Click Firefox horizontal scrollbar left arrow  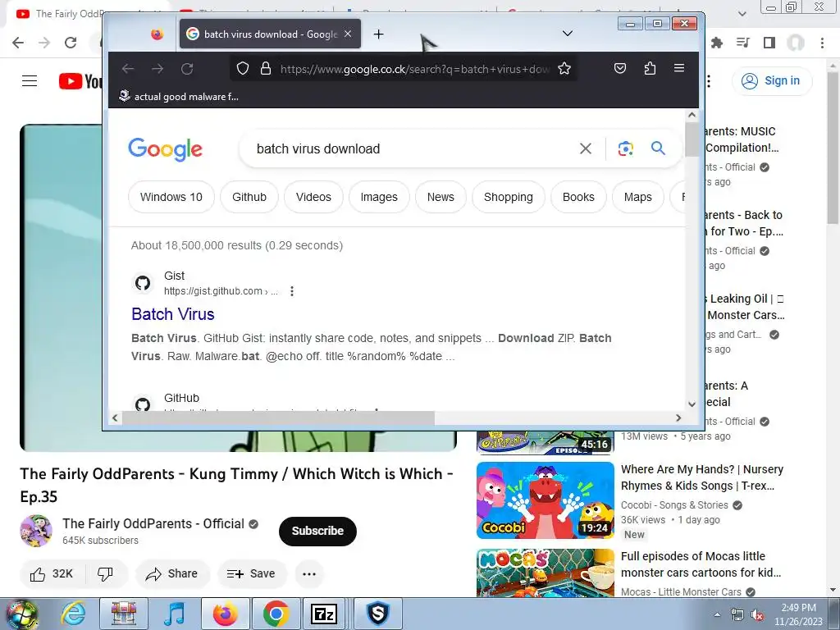click(x=115, y=418)
